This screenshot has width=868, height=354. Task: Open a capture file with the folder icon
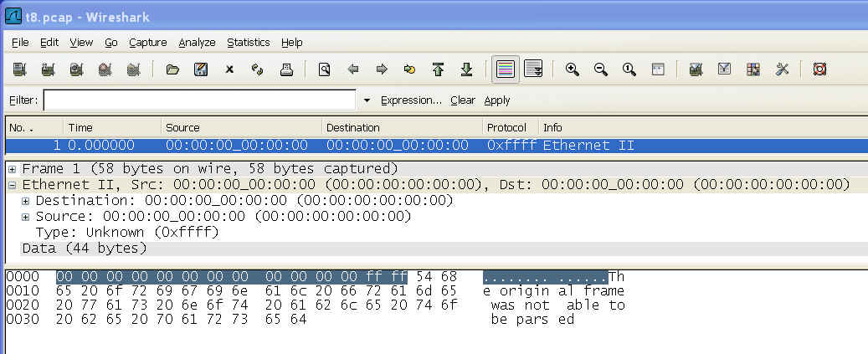coord(172,69)
